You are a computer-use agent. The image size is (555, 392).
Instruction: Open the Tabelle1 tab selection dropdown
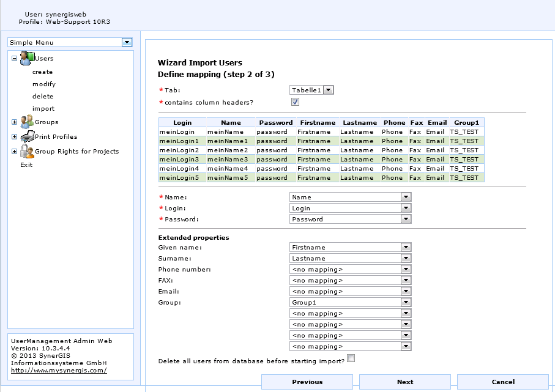[x=328, y=89]
